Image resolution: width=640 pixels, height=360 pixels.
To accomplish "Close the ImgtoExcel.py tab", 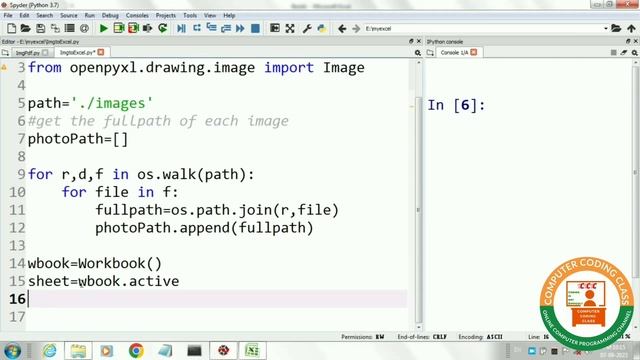I will tap(101, 52).
